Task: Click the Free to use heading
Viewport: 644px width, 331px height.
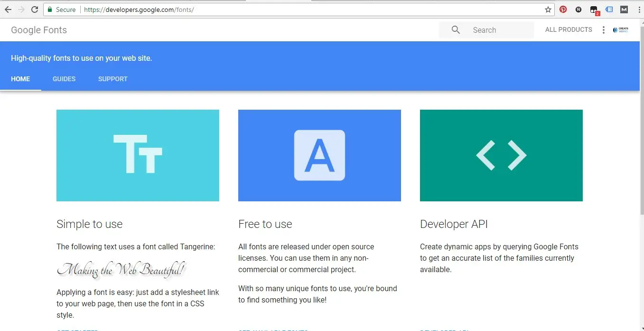Action: (x=265, y=224)
